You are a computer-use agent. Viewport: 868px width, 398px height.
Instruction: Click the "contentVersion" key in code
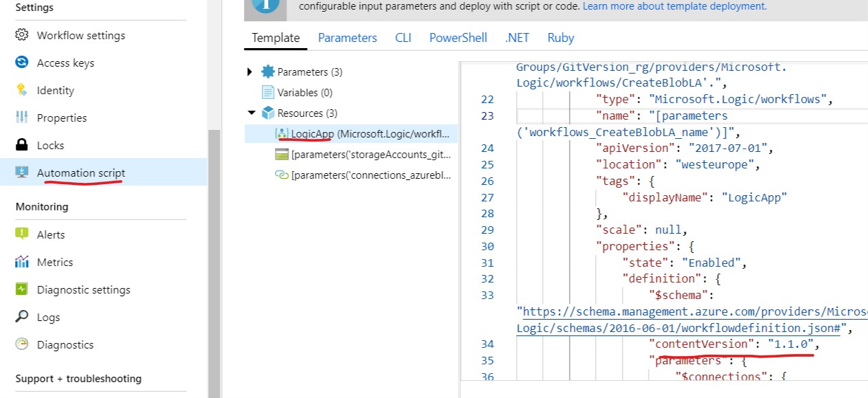click(x=701, y=344)
